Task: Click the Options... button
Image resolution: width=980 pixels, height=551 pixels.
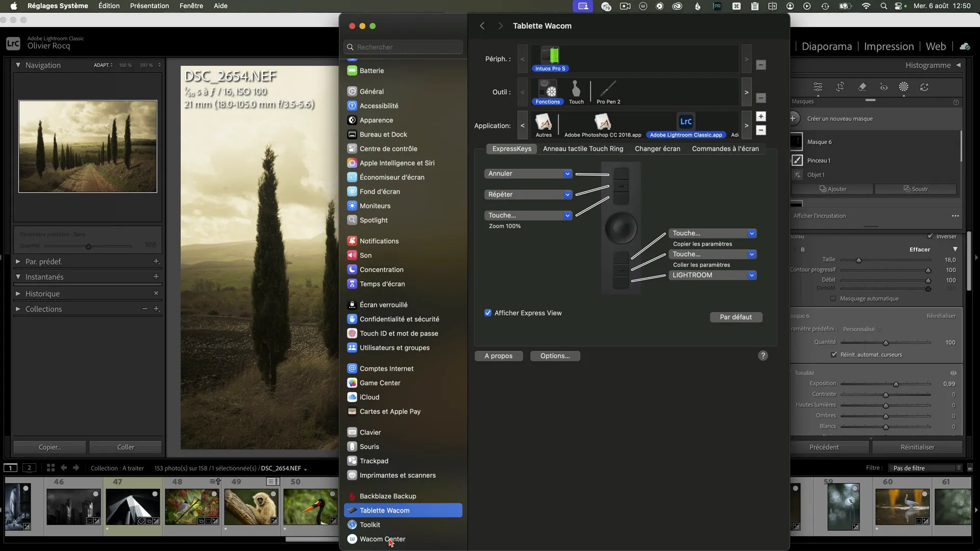Action: pyautogui.click(x=555, y=356)
